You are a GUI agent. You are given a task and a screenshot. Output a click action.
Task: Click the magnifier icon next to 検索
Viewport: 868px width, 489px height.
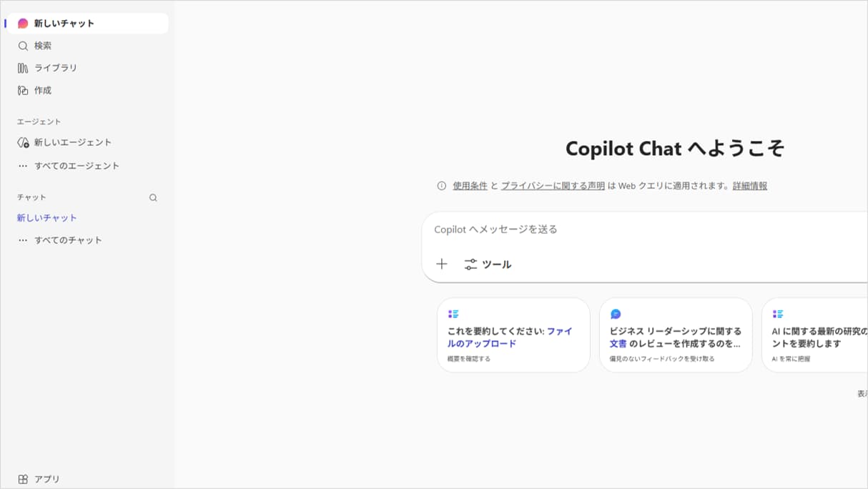coord(23,46)
